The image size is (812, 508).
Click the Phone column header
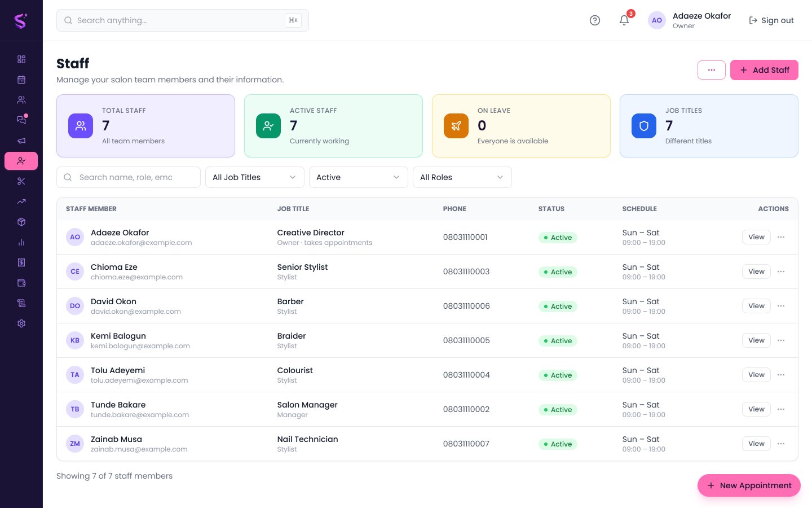tap(454, 209)
